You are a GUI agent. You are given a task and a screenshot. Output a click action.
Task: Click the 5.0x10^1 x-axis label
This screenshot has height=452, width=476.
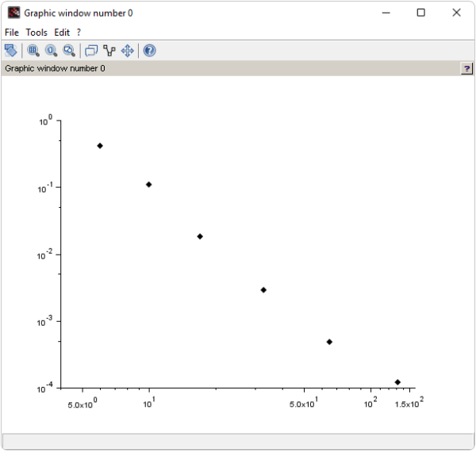[x=304, y=403]
